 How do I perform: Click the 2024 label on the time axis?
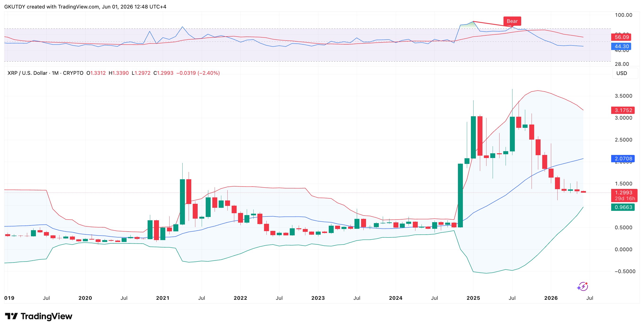[x=396, y=298]
